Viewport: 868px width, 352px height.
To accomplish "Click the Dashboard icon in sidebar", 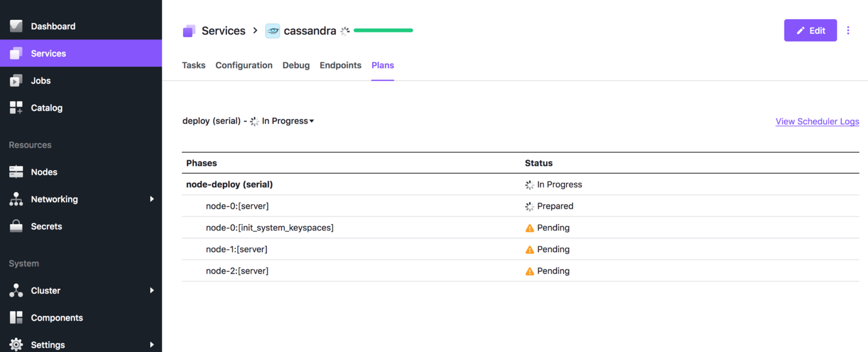I will (16, 26).
